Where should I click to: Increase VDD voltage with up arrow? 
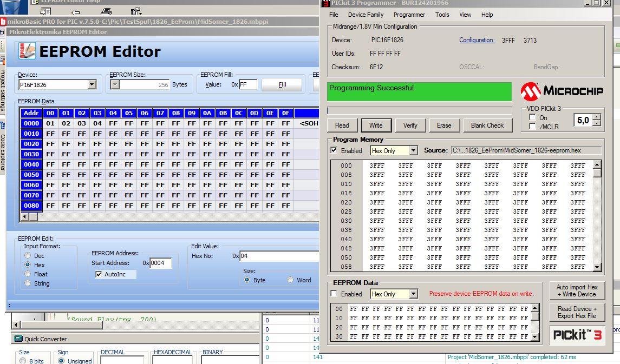(597, 117)
